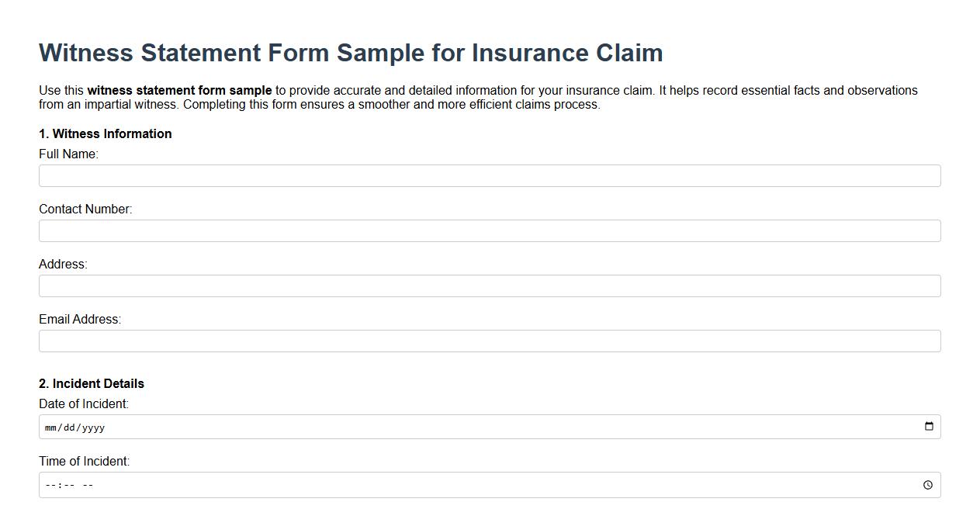This screenshot has width=980, height=509.
Task: Click the 1. Witness Information section heading
Action: (x=105, y=133)
